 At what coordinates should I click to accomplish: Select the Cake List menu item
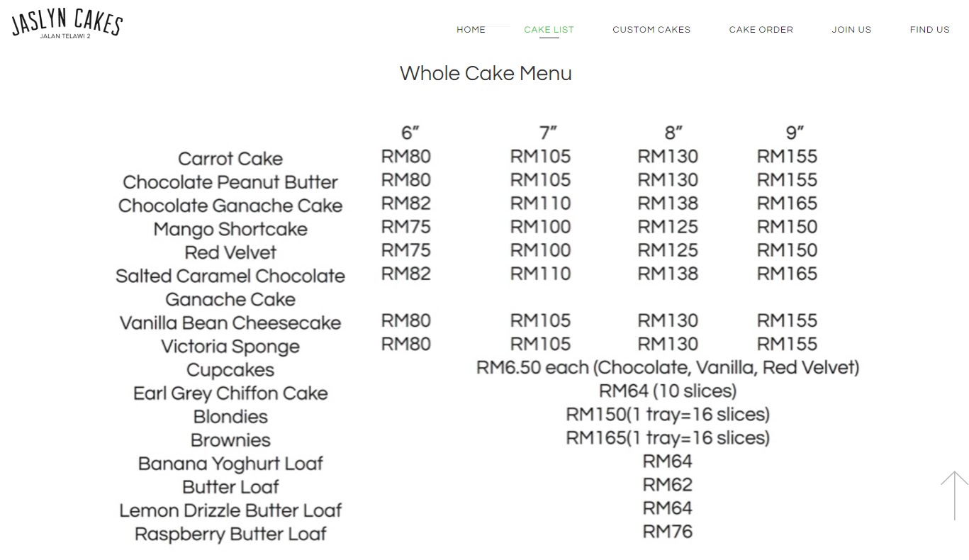coord(549,30)
